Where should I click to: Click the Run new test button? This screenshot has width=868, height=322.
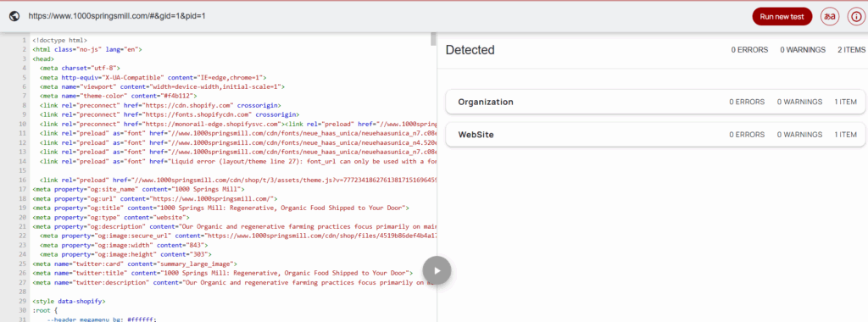(782, 17)
